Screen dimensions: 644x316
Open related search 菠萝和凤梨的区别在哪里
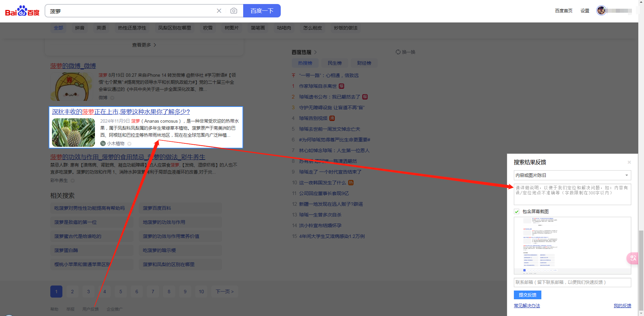point(180,264)
